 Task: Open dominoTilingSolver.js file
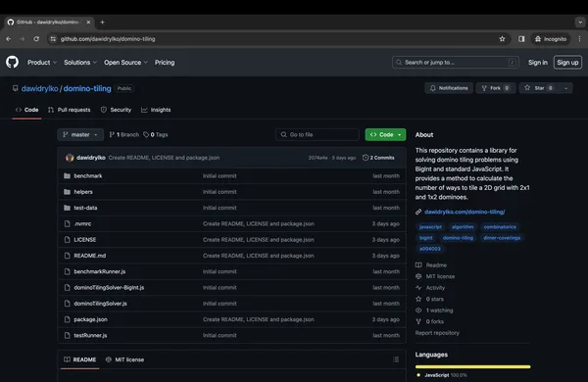101,304
